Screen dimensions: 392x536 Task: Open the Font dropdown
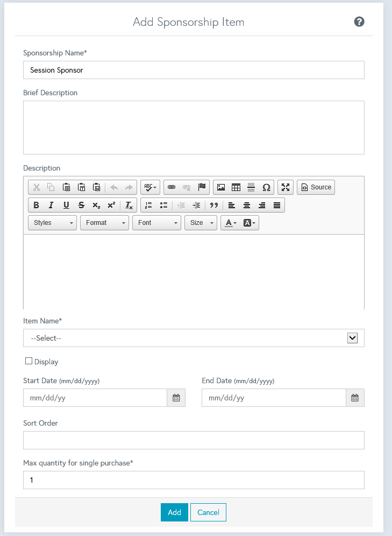pyautogui.click(x=156, y=223)
